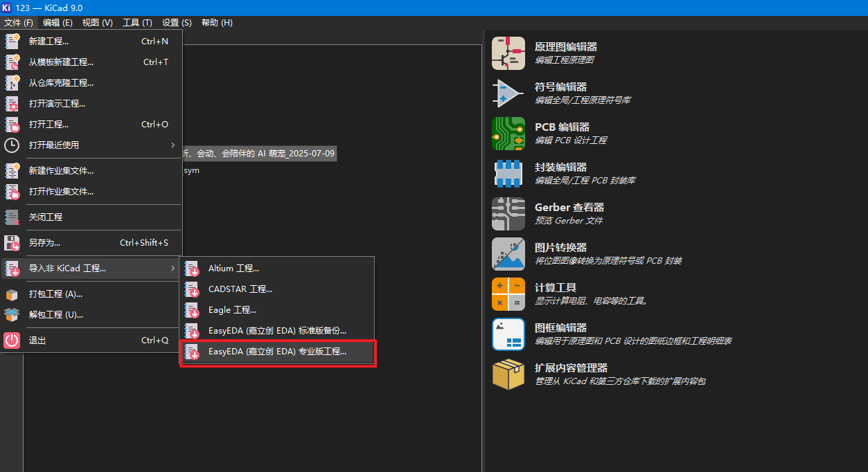Screen dimensions: 868x472
Task: Click the 打开工程 folder icon
Action: [x=12, y=125]
